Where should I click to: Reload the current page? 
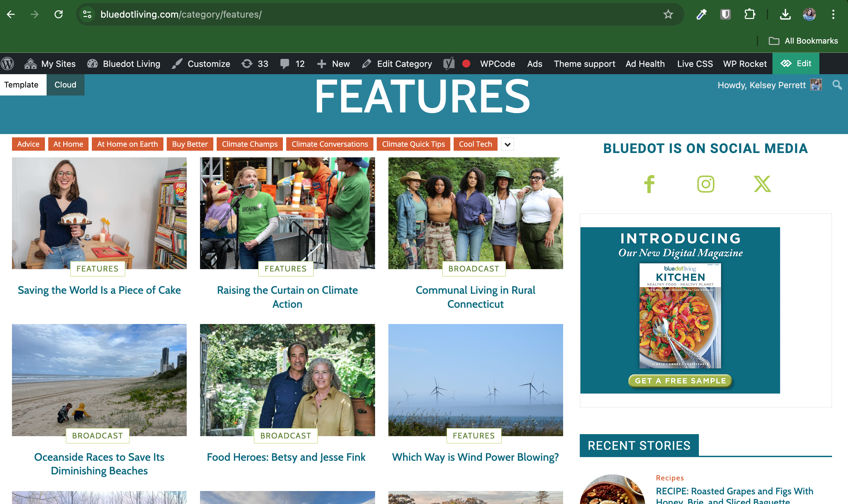coord(59,14)
